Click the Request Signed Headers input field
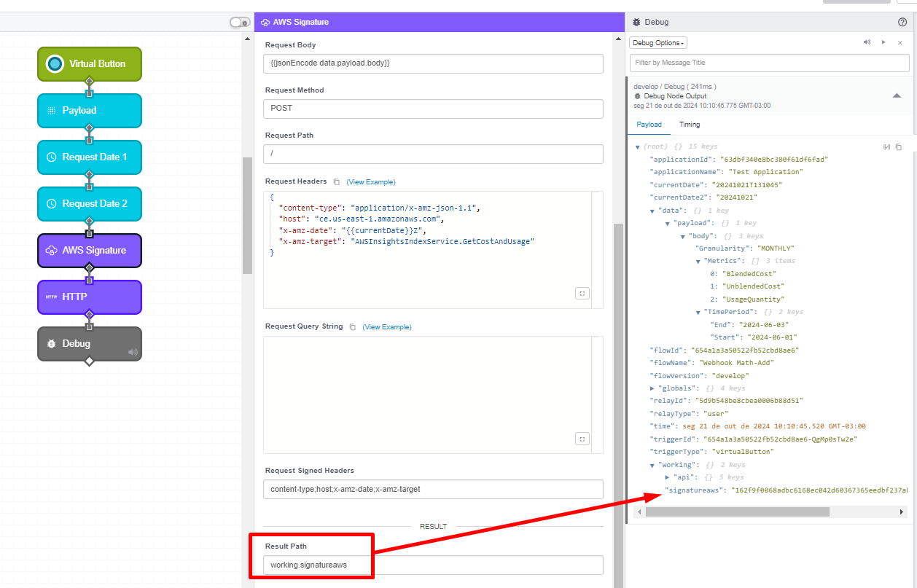917x588 pixels. [x=433, y=490]
